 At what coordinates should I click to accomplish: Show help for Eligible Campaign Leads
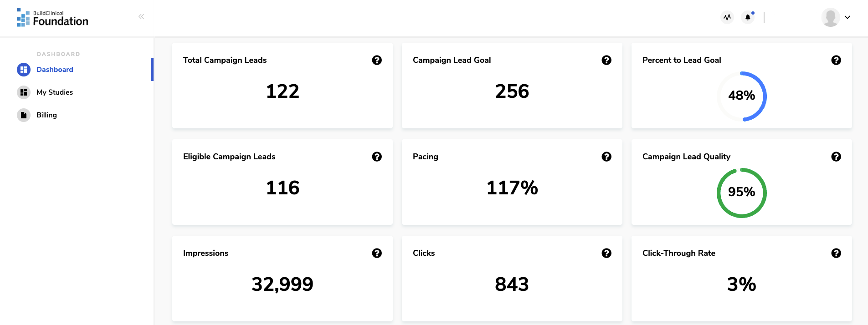[x=377, y=157]
